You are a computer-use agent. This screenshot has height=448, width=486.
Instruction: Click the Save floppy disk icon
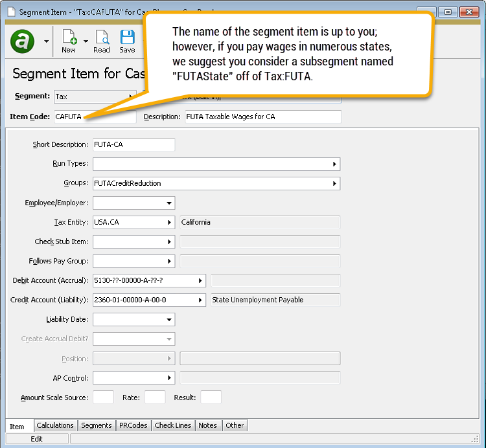[127, 38]
